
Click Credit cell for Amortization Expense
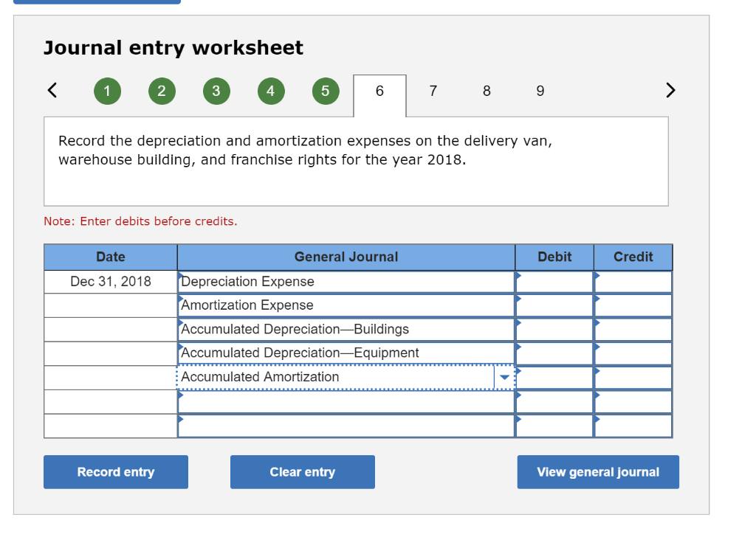[633, 305]
